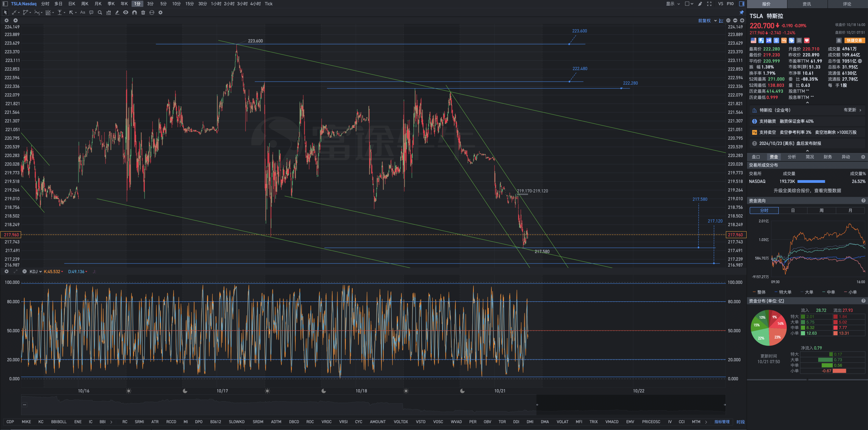Select the arrow marker drawing tool
Image resolution: width=868 pixels, height=430 pixels.
[x=71, y=12]
